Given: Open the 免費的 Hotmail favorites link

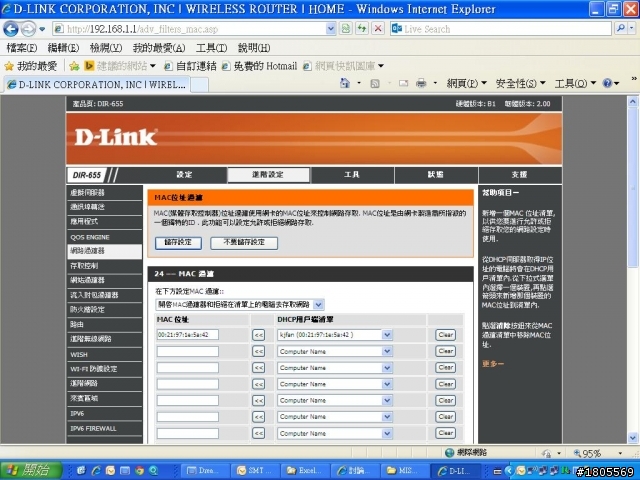Looking at the screenshot, I should (260, 66).
